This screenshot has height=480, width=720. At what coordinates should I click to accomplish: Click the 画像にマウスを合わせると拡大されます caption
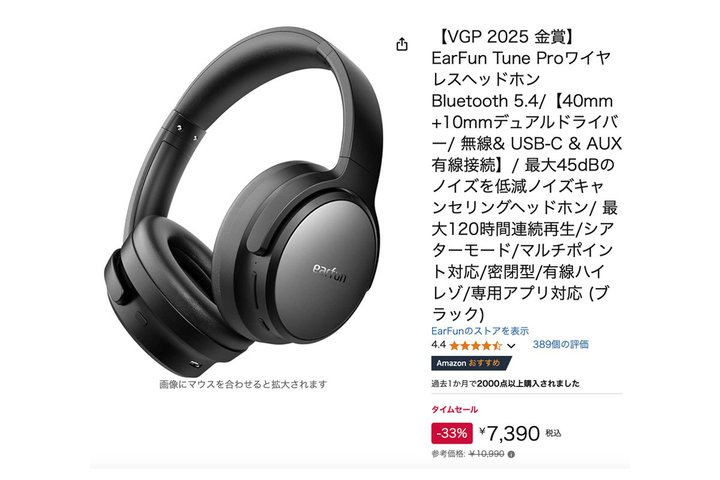click(243, 384)
